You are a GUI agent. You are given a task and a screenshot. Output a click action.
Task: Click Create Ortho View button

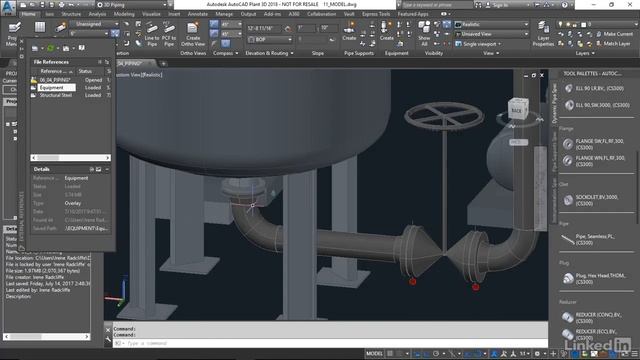(x=193, y=35)
